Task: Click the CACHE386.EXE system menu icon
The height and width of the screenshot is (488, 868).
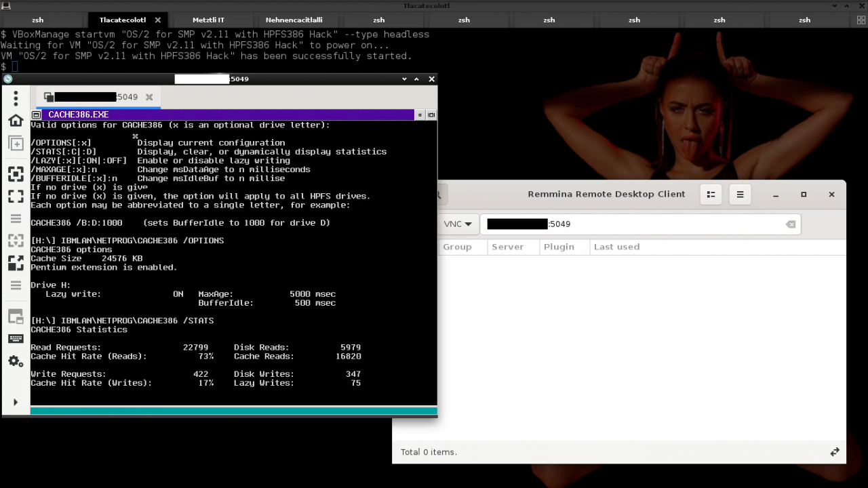Action: click(37, 115)
